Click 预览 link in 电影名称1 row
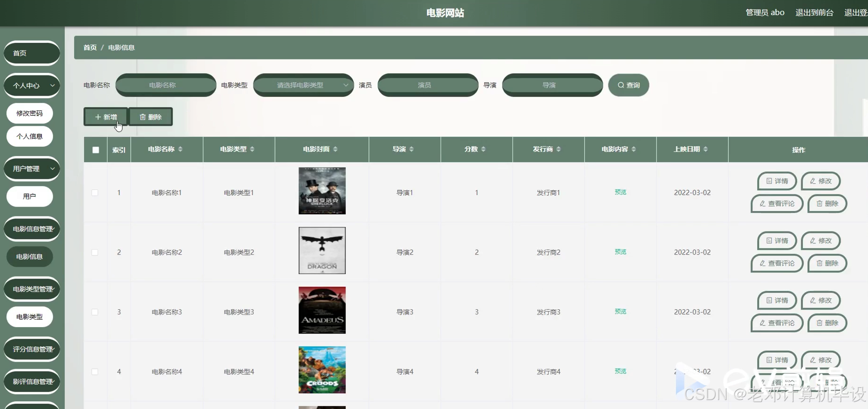868x409 pixels. click(x=620, y=192)
